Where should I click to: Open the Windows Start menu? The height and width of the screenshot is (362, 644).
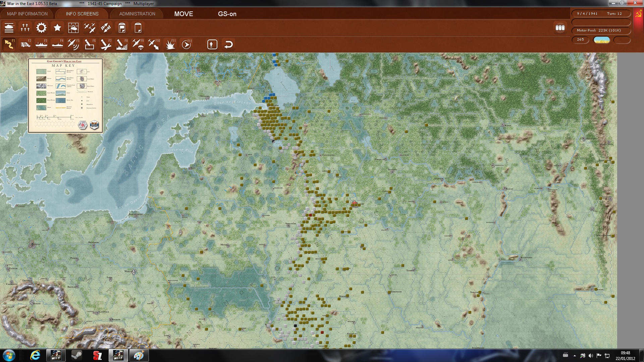click(x=9, y=355)
